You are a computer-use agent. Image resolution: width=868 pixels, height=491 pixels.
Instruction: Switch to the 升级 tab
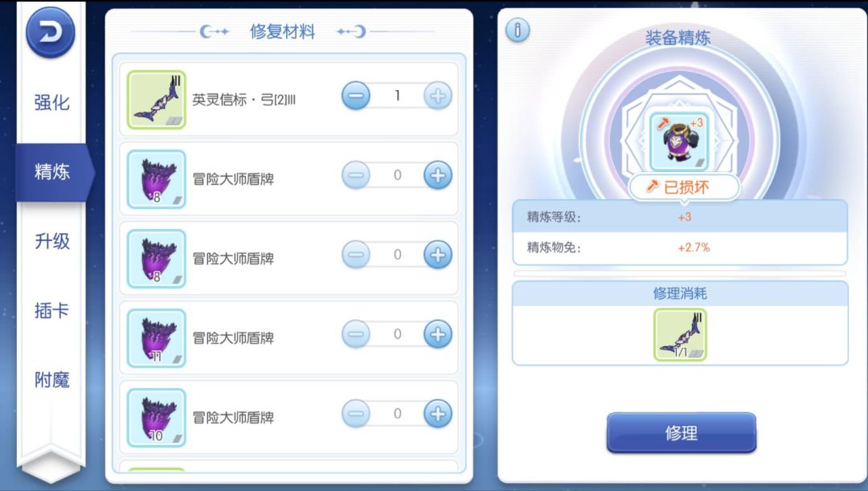coord(51,241)
